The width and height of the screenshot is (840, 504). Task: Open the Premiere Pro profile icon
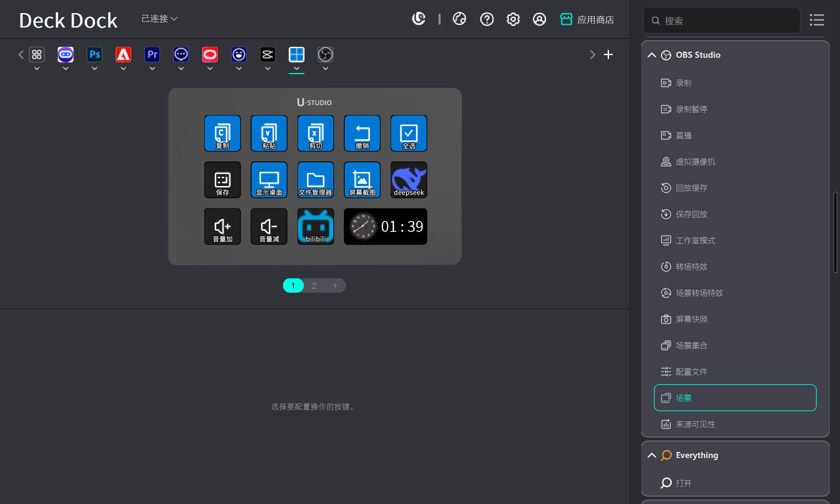(152, 55)
